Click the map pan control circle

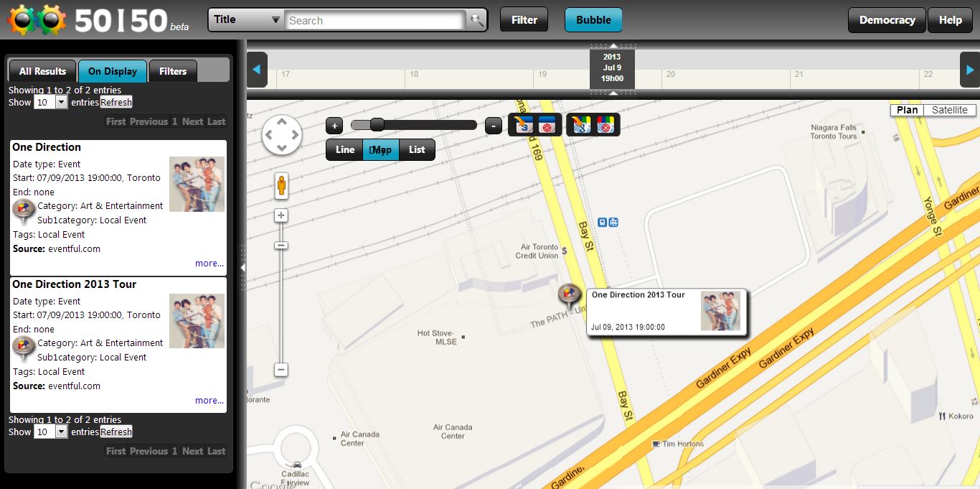pyautogui.click(x=282, y=134)
